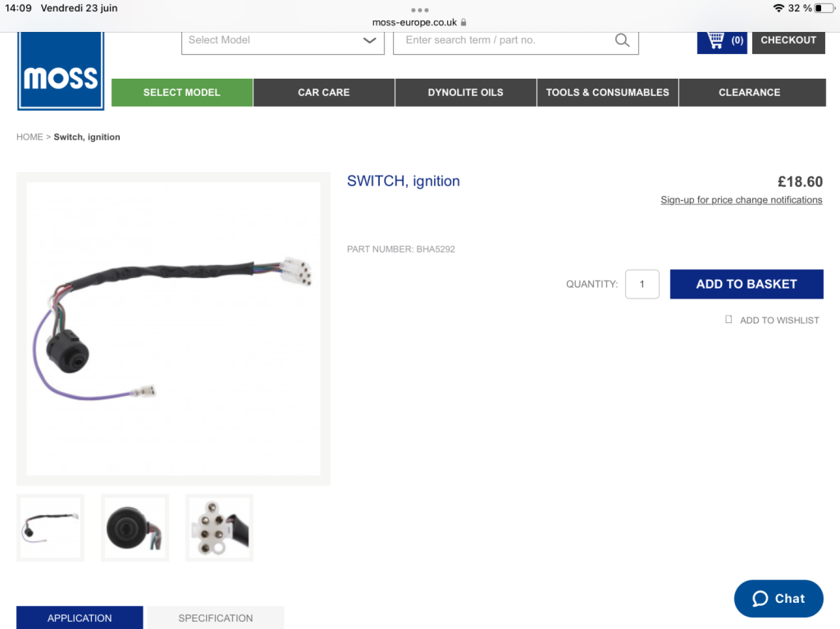Switch to the Specification tab
Viewport: 840px width, 629px height.
coord(216,618)
